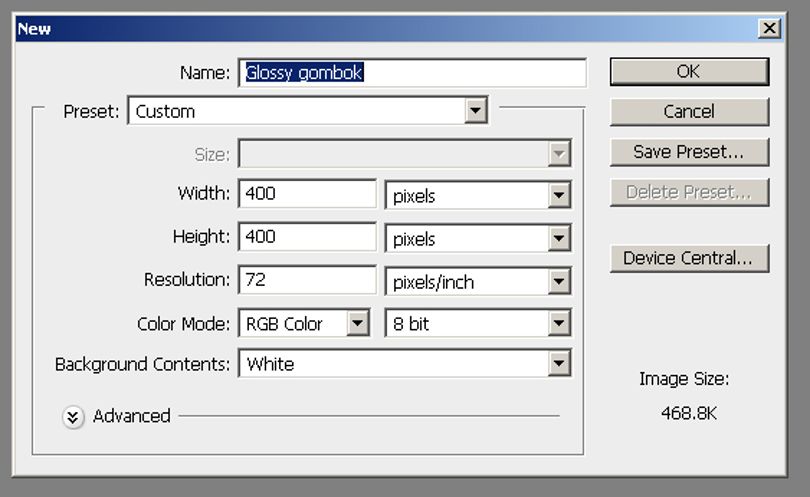Open Background Contents White dropdown
The width and height of the screenshot is (810, 497).
click(x=405, y=363)
